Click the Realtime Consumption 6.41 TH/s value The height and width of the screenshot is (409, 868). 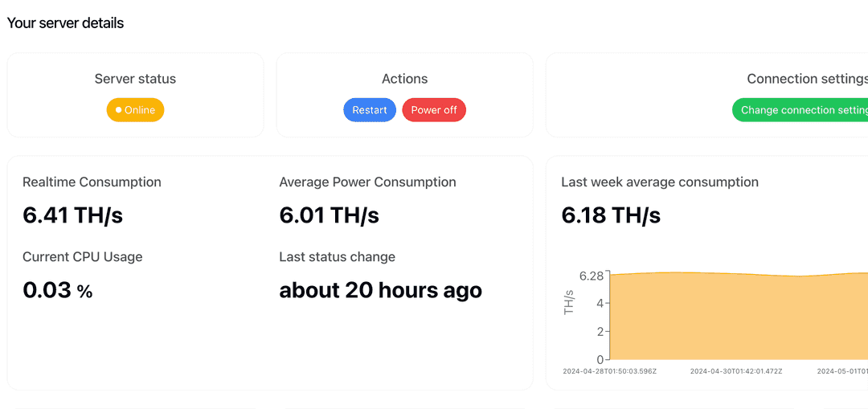coord(72,215)
